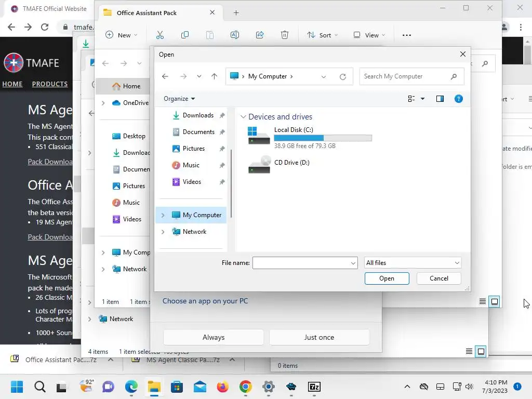The height and width of the screenshot is (399, 532).
Task: Open Google Chrome from the taskbar
Action: click(x=245, y=387)
